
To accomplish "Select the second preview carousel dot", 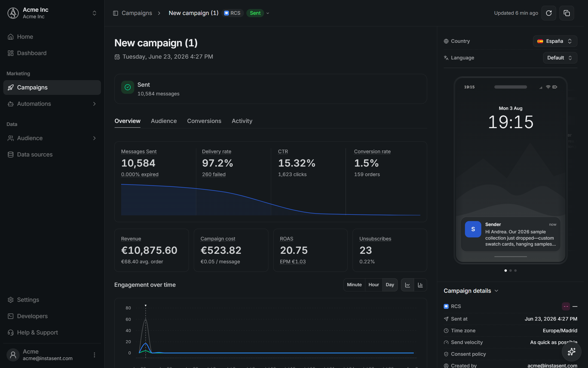I will [x=510, y=271].
